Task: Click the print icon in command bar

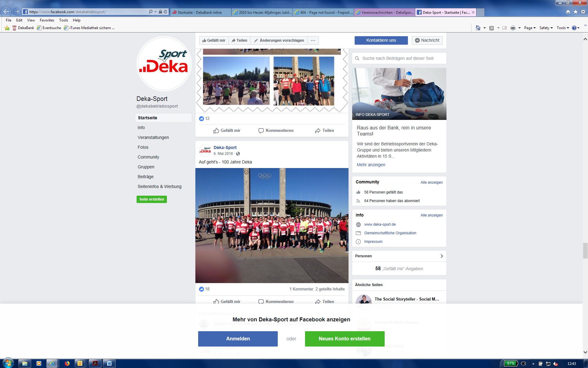Action: [513, 28]
